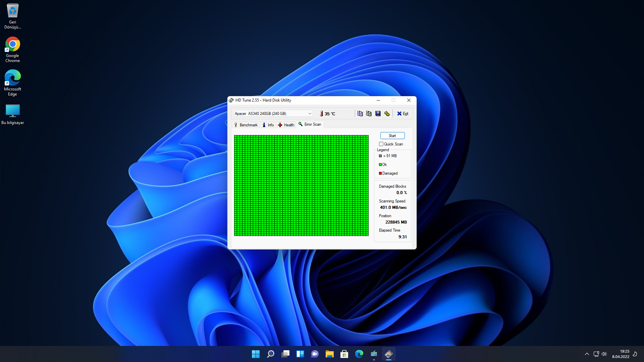Image resolution: width=644 pixels, height=362 pixels.
Task: Click the green error scan block grid
Action: (301, 185)
